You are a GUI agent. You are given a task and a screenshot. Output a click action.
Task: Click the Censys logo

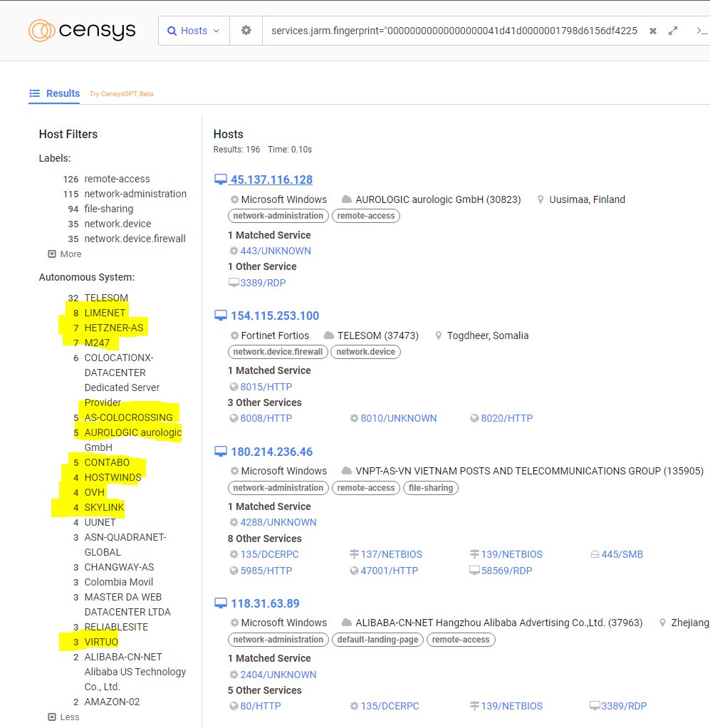[80, 30]
